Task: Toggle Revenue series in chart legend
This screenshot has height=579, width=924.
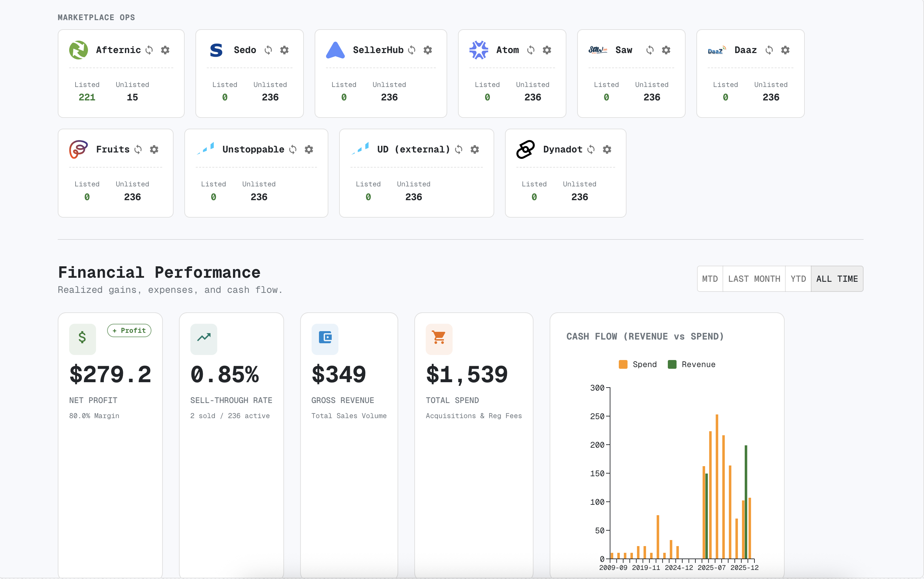Action: point(692,364)
